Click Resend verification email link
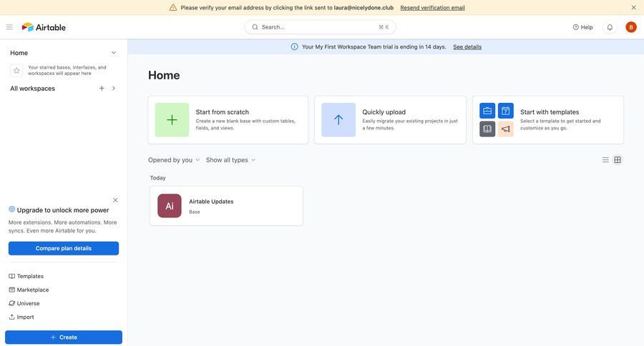Viewport: 644px width, 346px height. [x=432, y=8]
